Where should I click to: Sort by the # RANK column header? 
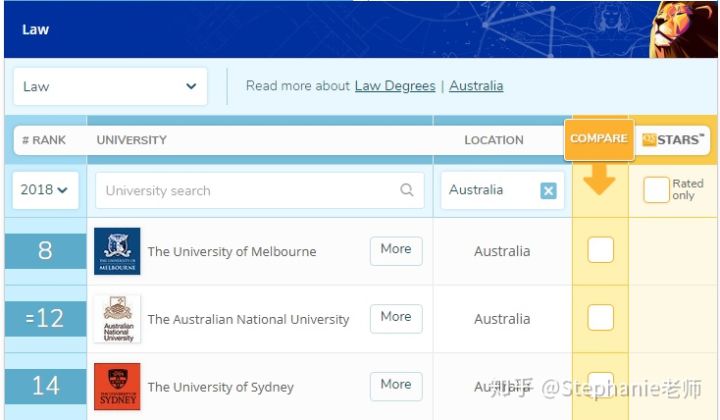click(44, 140)
